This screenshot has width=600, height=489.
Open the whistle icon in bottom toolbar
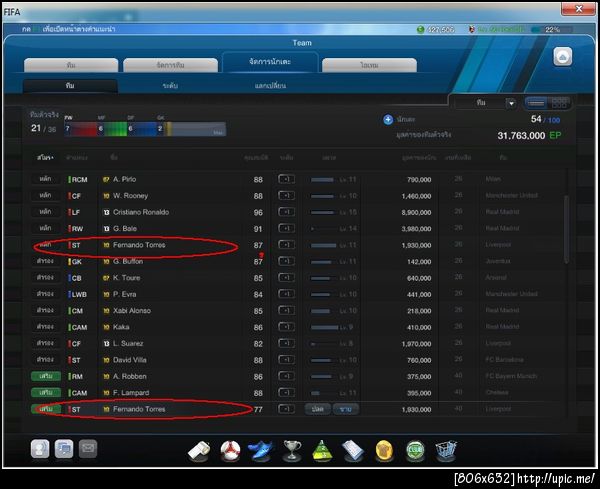pyautogui.click(x=199, y=450)
